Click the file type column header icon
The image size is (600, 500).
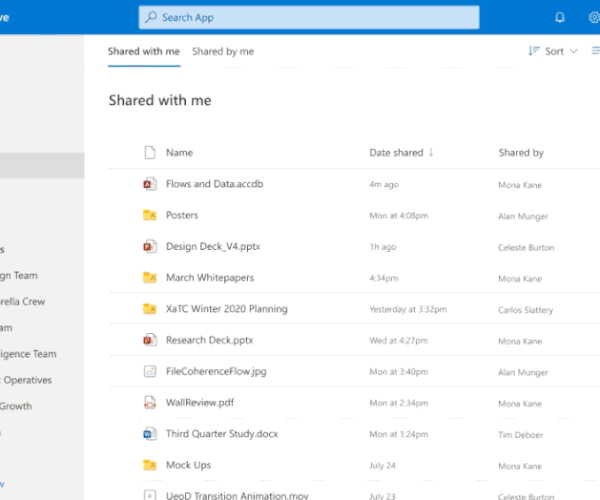pyautogui.click(x=149, y=153)
